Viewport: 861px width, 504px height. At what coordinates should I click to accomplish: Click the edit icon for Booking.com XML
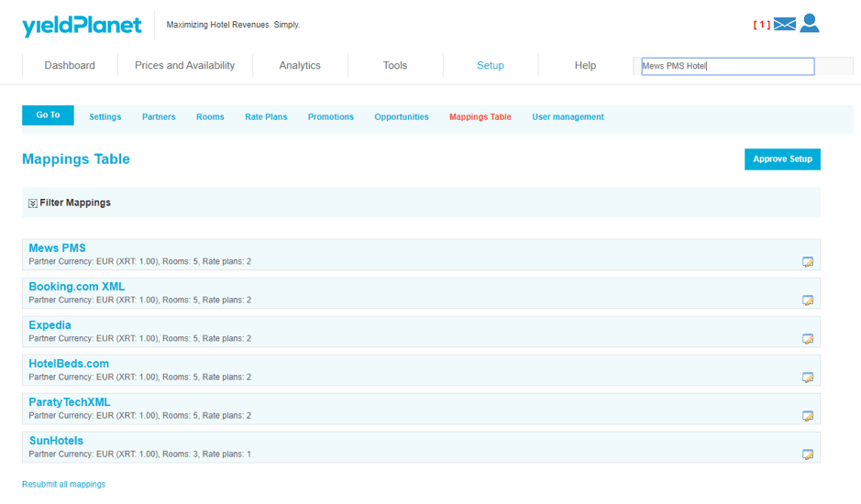[808, 301]
